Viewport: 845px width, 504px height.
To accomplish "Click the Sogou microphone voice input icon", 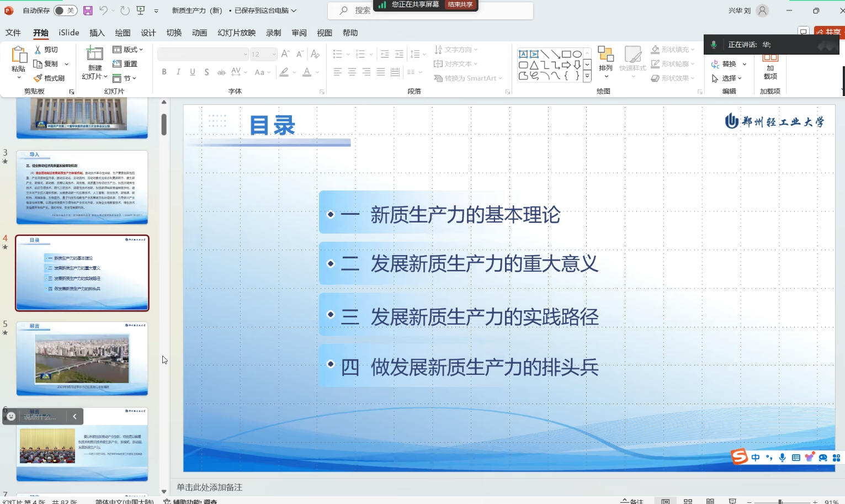I will (x=782, y=458).
